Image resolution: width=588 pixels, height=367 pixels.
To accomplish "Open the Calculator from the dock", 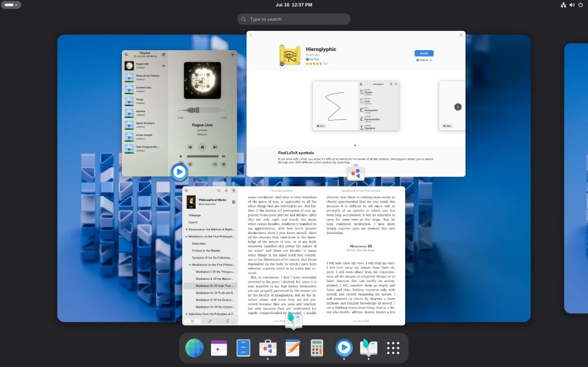I will (317, 348).
